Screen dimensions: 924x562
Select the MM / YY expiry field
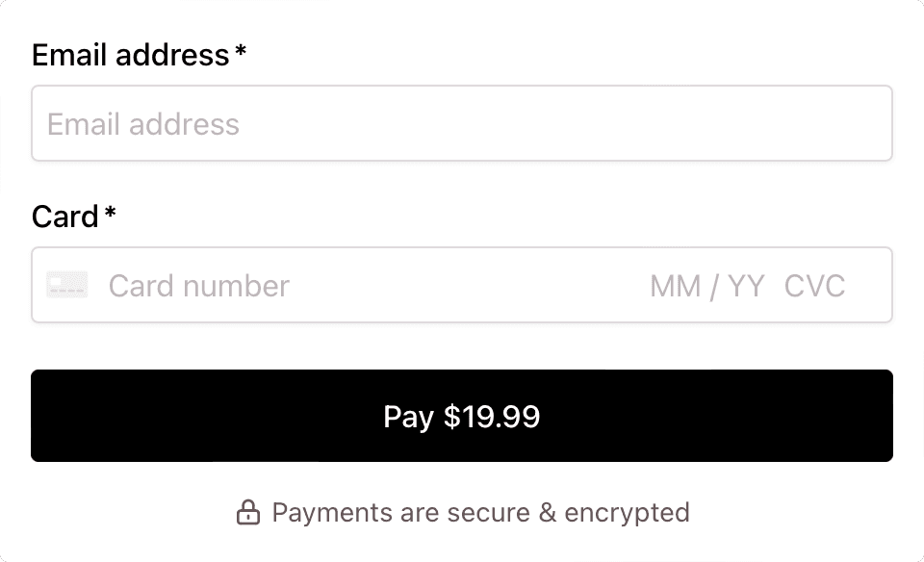pos(707,286)
